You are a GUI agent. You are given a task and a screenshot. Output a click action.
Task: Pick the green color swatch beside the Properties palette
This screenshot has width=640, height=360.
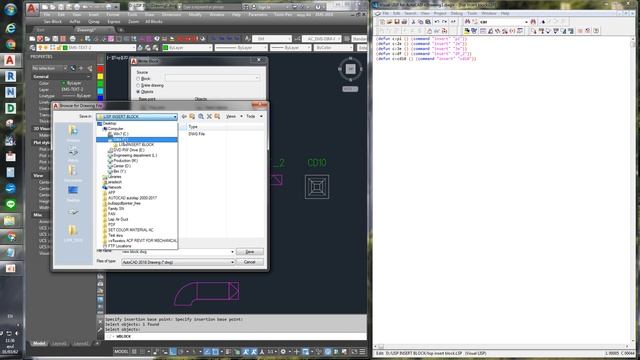(100, 84)
